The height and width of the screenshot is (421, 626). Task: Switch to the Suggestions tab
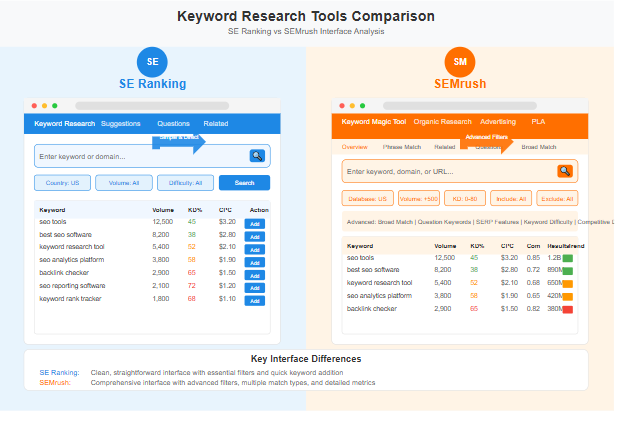[x=121, y=124]
